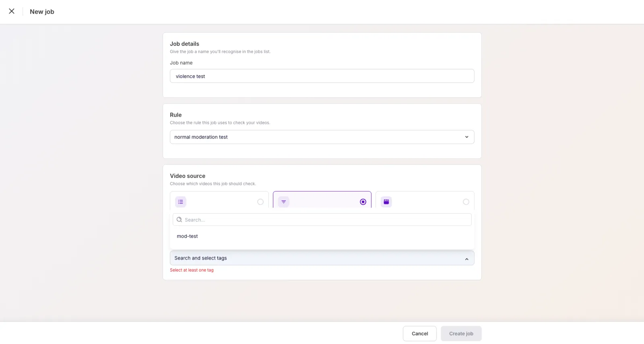Close the New job dialog
The width and height of the screenshot is (644, 344).
click(12, 11)
